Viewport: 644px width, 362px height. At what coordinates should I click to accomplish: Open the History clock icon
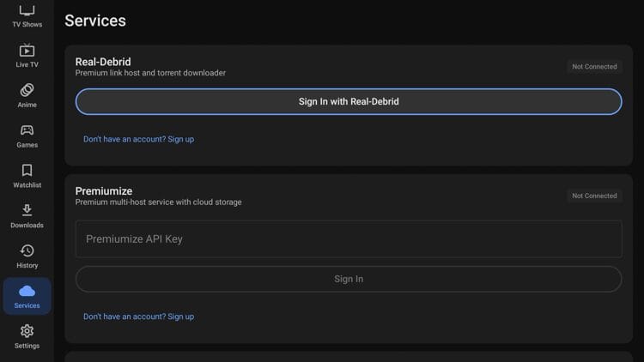click(x=27, y=250)
